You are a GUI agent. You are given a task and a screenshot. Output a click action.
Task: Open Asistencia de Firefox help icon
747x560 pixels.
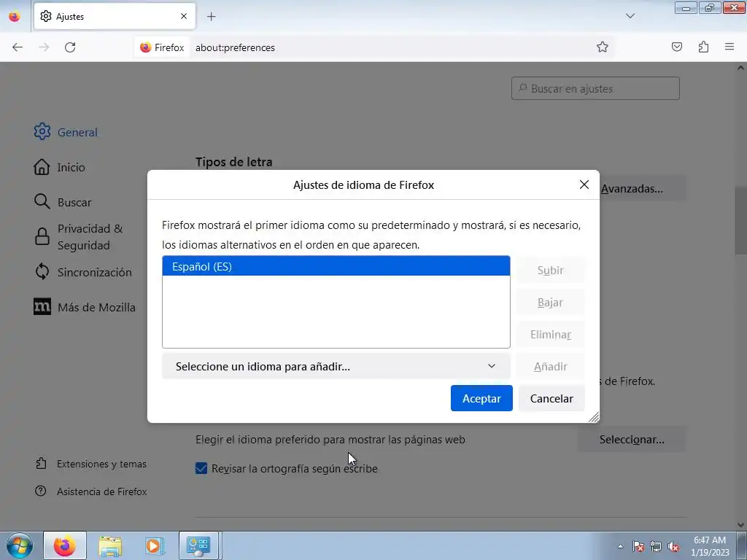point(41,491)
